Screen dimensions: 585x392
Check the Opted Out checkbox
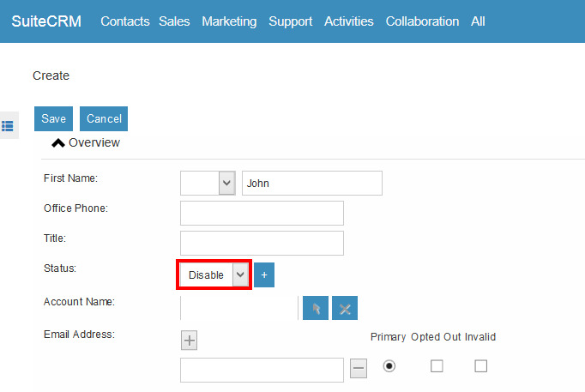pos(437,366)
